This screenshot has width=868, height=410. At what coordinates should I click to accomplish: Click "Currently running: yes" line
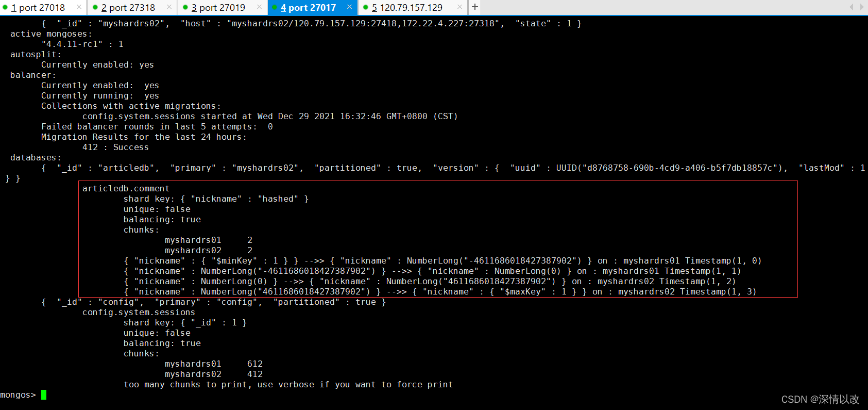click(100, 96)
